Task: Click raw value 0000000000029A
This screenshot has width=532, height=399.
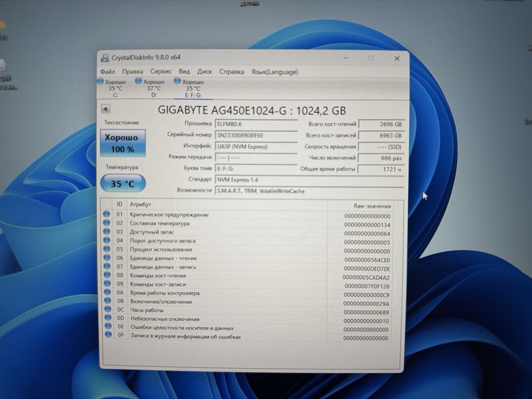Action: coord(367,304)
